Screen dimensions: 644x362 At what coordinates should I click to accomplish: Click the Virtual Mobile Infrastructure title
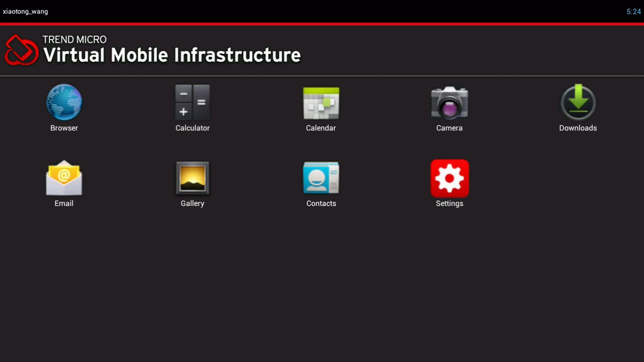click(172, 55)
